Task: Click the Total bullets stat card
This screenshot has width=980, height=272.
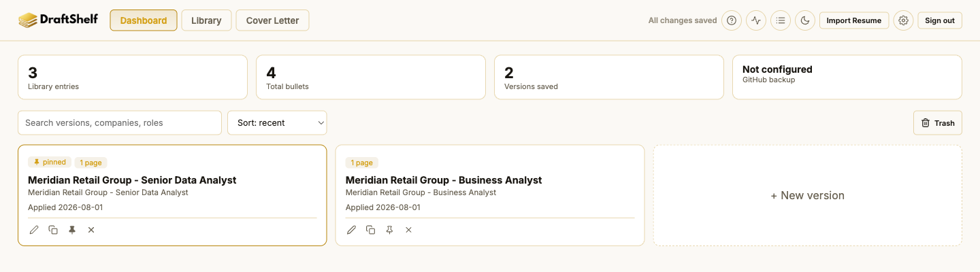Action: 371,78
